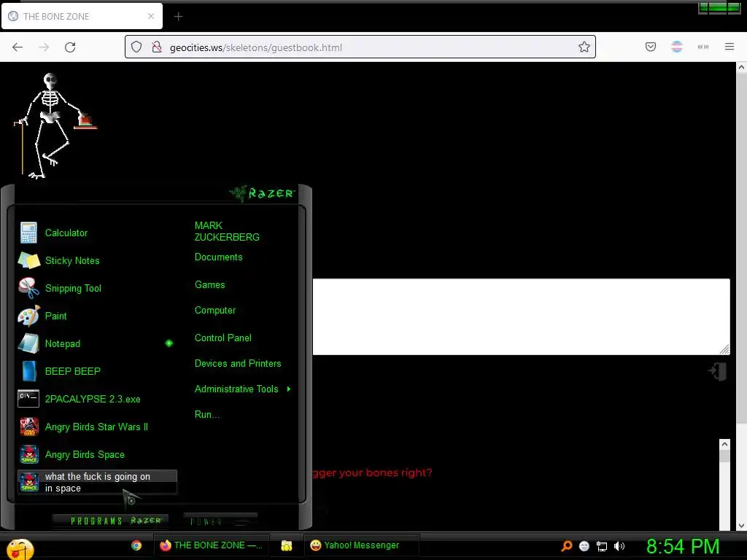The image size is (747, 560).
Task: Open the Firefox hamburger menu
Action: coord(729,47)
